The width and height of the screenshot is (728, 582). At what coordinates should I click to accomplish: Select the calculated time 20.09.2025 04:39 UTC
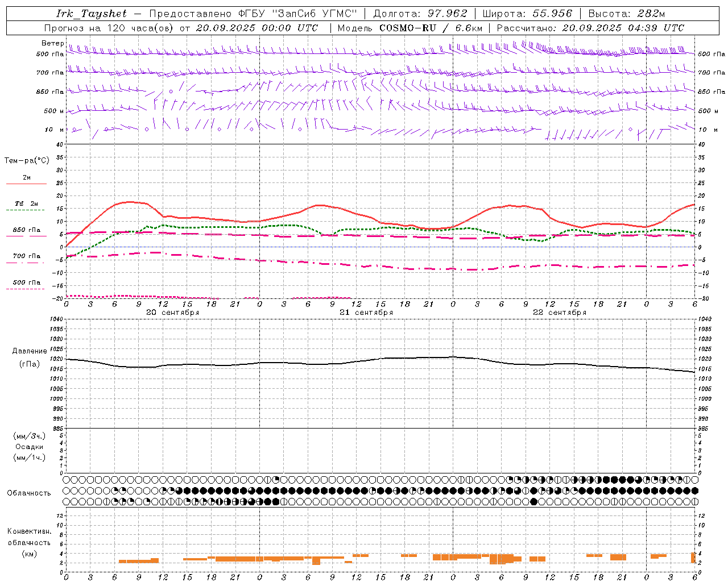(623, 28)
